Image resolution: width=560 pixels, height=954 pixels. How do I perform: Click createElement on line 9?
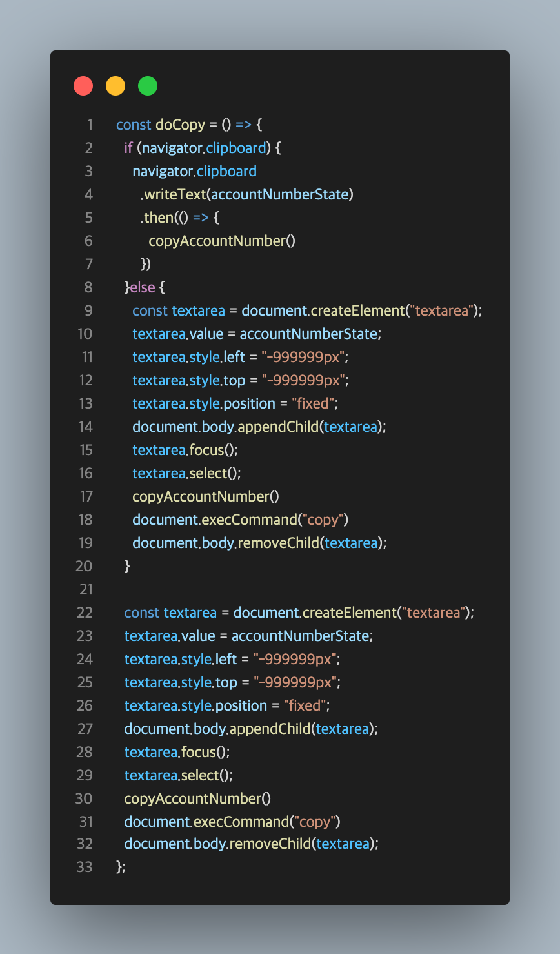tap(357, 310)
